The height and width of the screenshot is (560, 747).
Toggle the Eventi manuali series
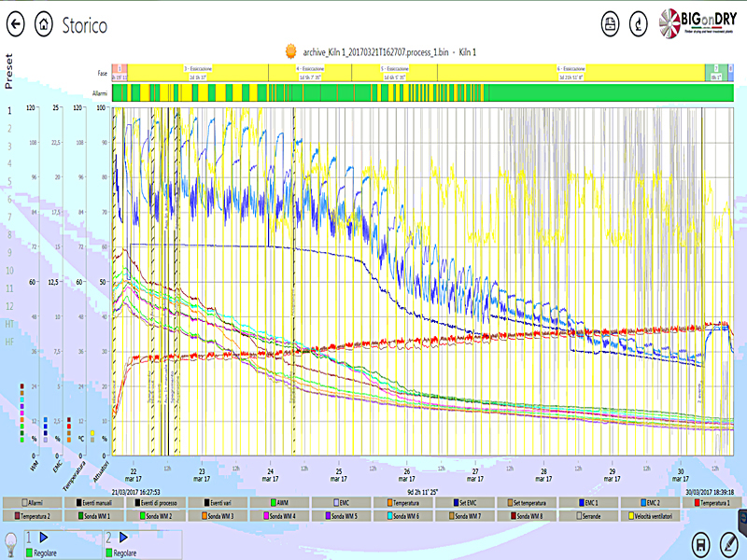point(94,502)
